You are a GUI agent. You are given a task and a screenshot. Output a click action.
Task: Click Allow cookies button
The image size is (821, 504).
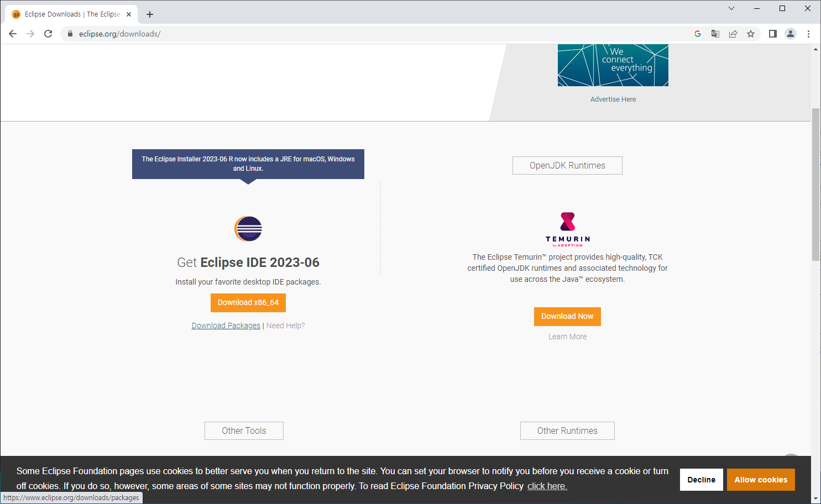pyautogui.click(x=761, y=480)
